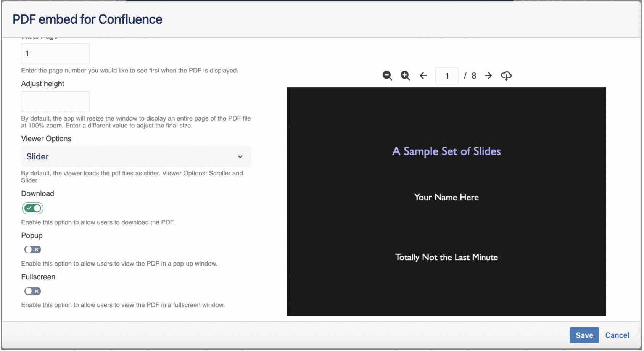Click the Fullscreen option label
The width and height of the screenshot is (644, 351).
point(38,277)
